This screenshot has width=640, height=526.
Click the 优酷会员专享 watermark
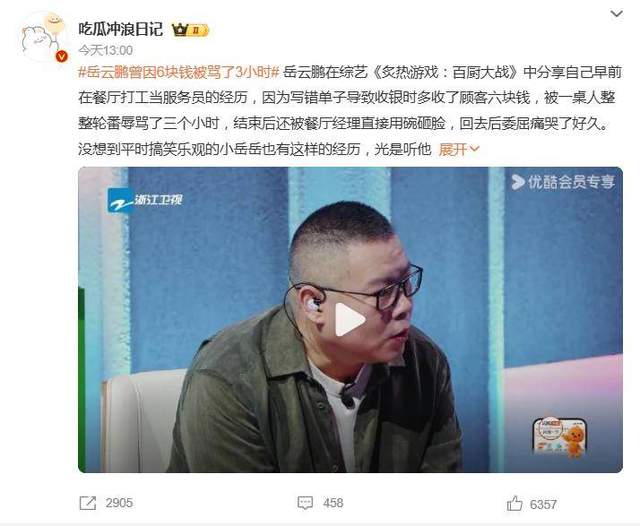(x=563, y=182)
